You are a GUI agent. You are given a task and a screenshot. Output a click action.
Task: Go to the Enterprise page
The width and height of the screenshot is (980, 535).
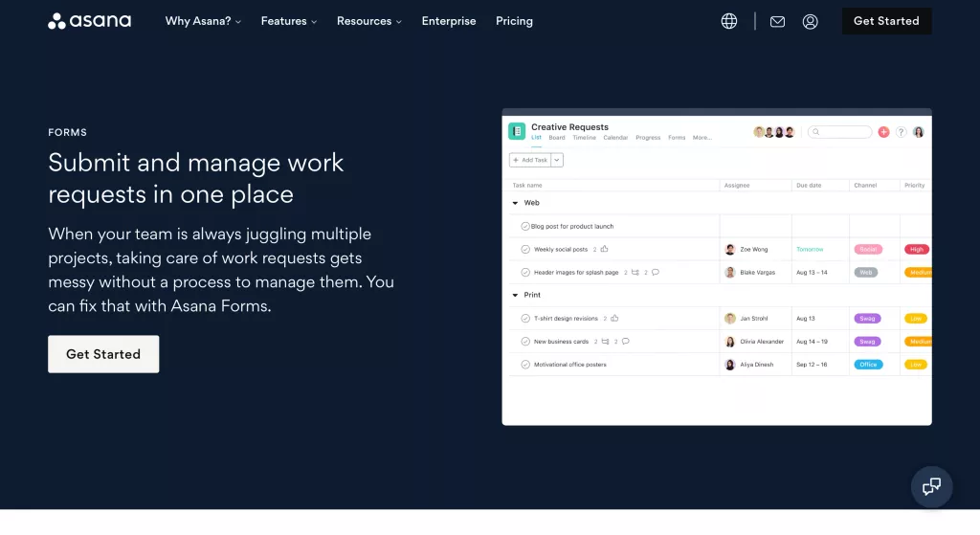449,21
